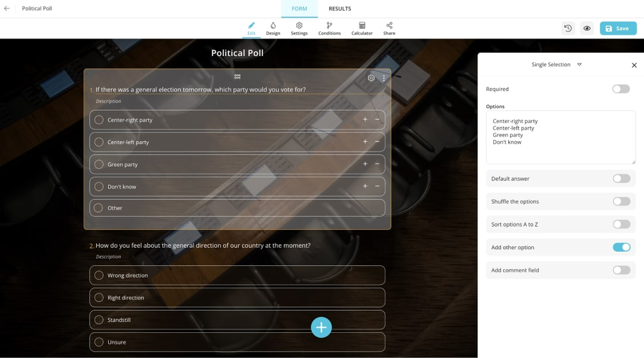Open question 1 gear settings icon

pos(371,78)
